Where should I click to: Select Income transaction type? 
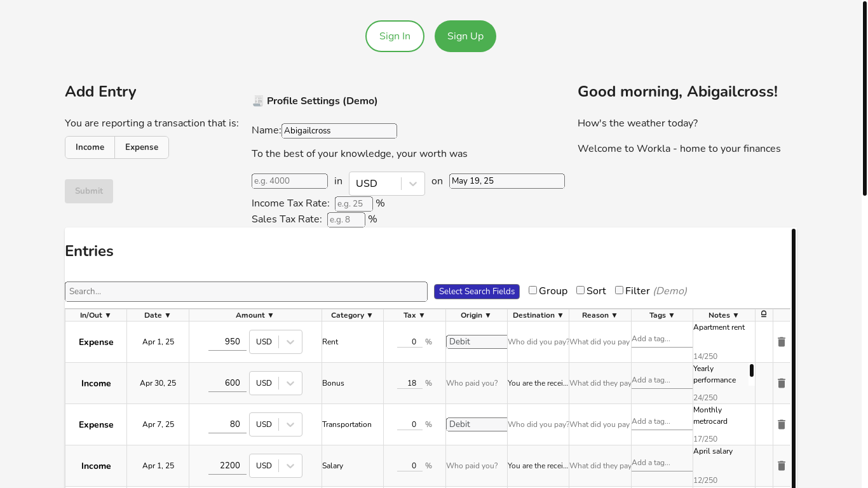pyautogui.click(x=90, y=147)
